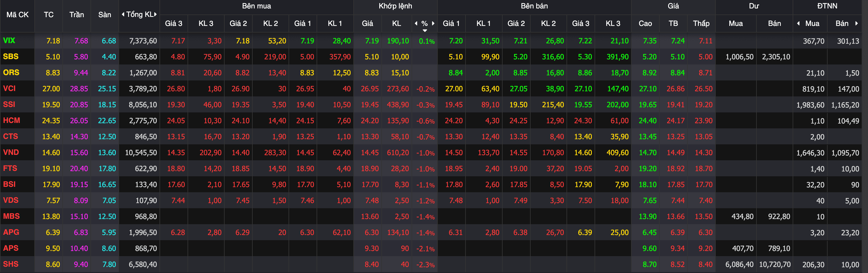The height and width of the screenshot is (273, 868).
Task: Select the BSI ticker row label
Action: tap(9, 184)
